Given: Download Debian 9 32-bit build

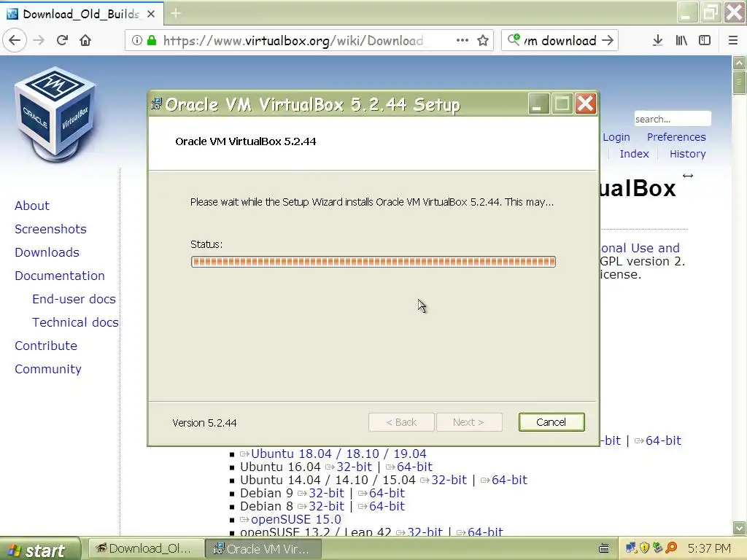Looking at the screenshot, I should 326,493.
